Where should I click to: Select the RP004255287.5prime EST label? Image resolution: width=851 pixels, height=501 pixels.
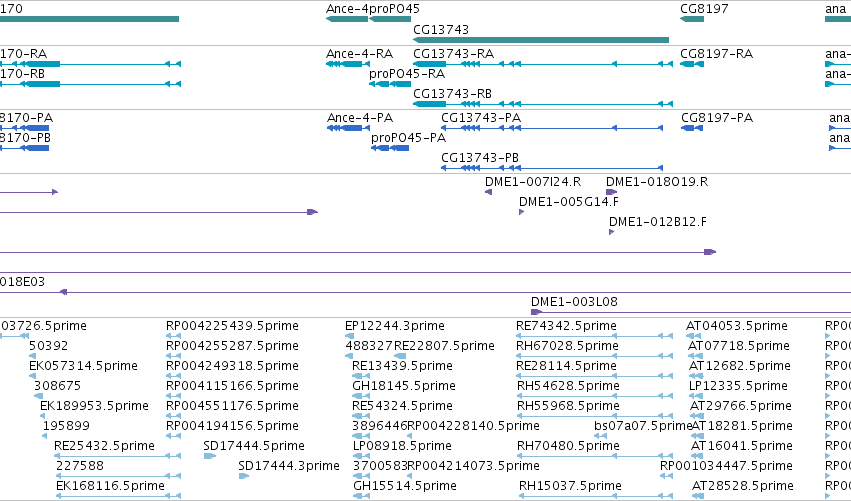coord(232,346)
